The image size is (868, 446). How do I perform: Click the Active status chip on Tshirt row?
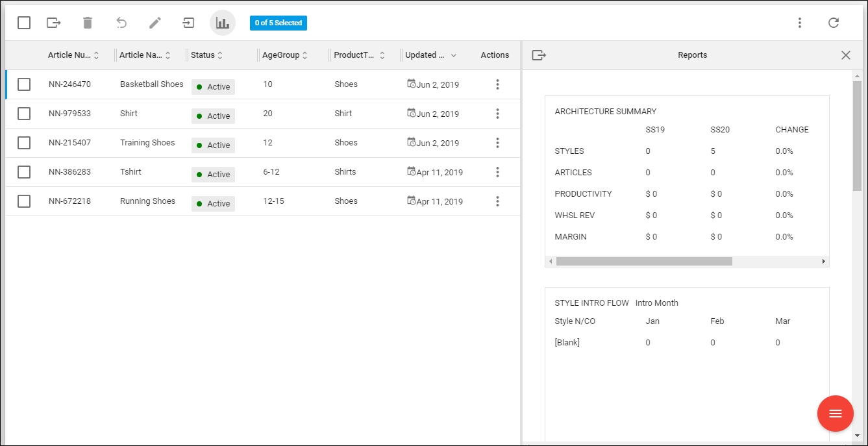click(x=213, y=174)
